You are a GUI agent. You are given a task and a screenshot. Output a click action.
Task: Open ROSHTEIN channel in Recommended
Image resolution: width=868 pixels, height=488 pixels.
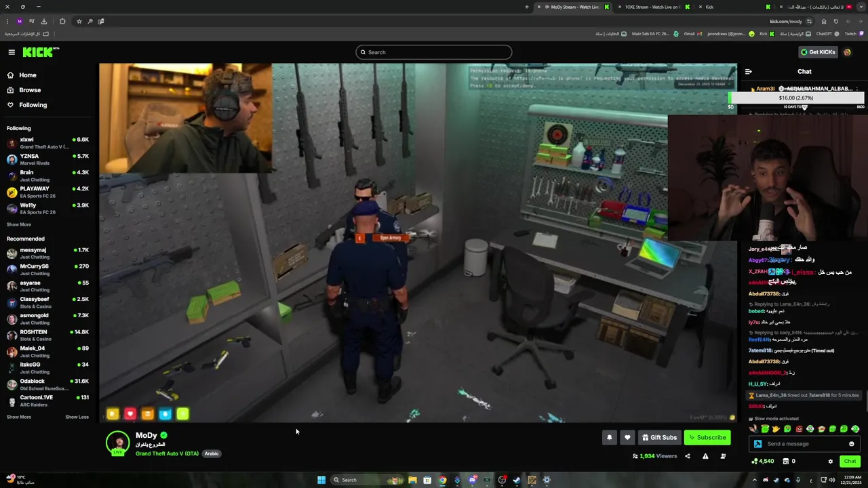coord(47,335)
